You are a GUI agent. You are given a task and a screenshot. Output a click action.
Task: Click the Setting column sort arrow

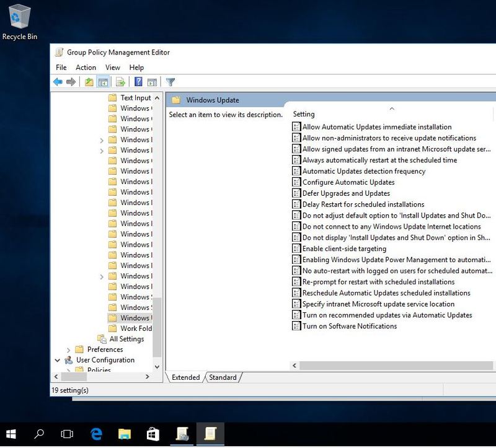tap(392, 109)
